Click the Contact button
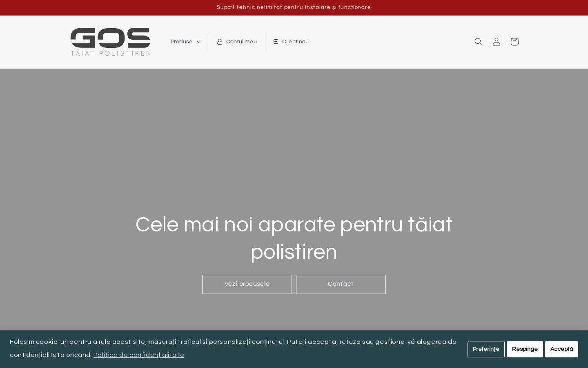Image resolution: width=588 pixels, height=368 pixels. (341, 284)
